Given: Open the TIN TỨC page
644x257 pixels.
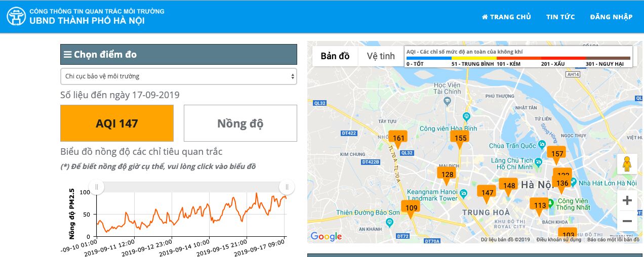Looking at the screenshot, I should pos(560,17).
